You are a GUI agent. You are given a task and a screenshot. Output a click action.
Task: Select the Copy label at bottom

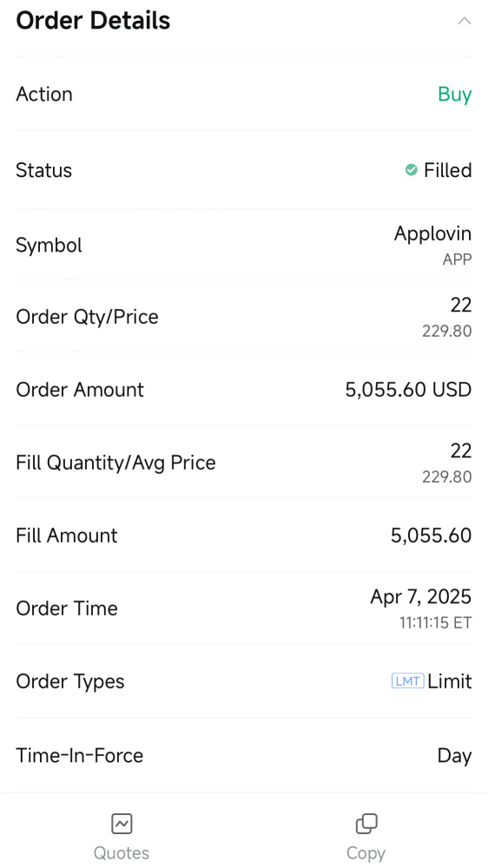(366, 853)
